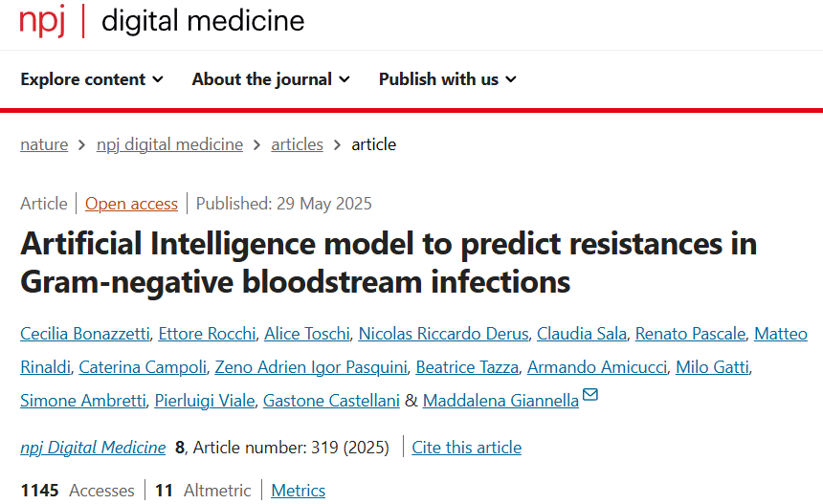
Task: Click the npj digital medicine logo
Action: tap(162, 21)
